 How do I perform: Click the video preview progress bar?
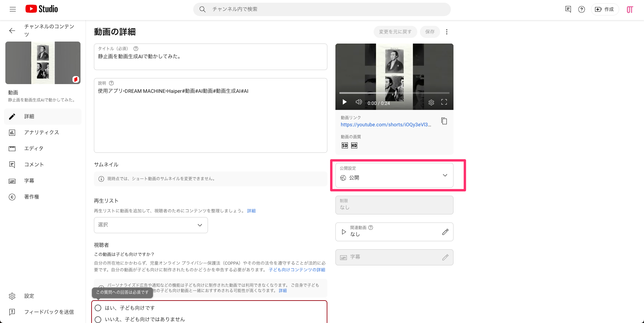(394, 93)
